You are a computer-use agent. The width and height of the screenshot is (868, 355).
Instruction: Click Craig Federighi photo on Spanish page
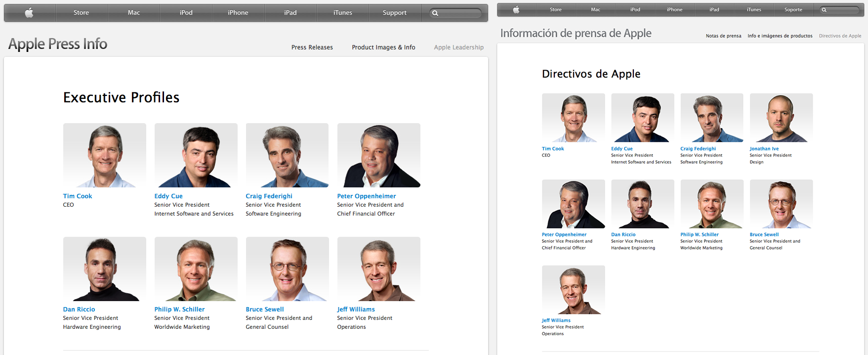(x=712, y=118)
